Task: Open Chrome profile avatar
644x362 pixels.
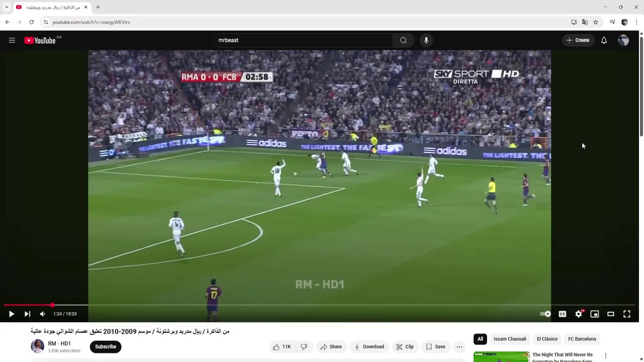Action: click(x=624, y=22)
